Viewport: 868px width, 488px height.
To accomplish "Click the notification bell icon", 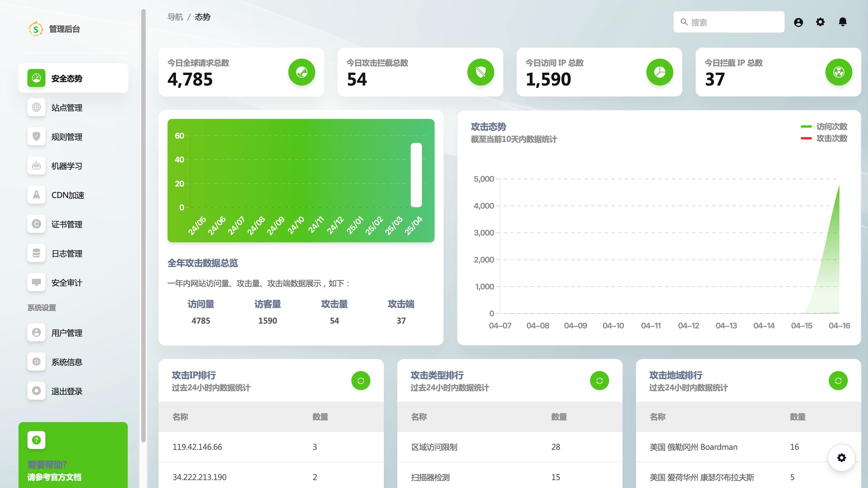I will 843,22.
